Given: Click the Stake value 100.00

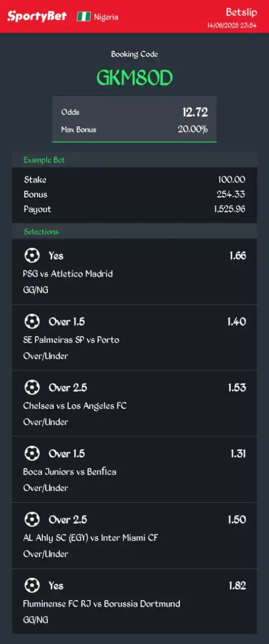Looking at the screenshot, I should click(232, 180).
